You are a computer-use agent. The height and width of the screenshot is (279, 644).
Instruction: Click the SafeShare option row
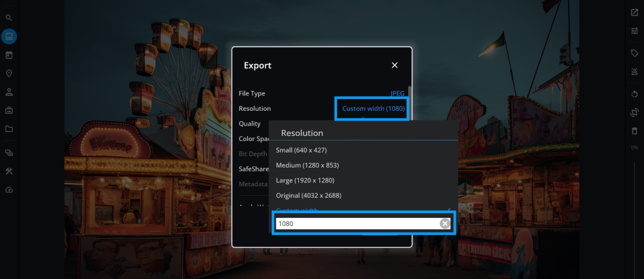pyautogui.click(x=253, y=169)
